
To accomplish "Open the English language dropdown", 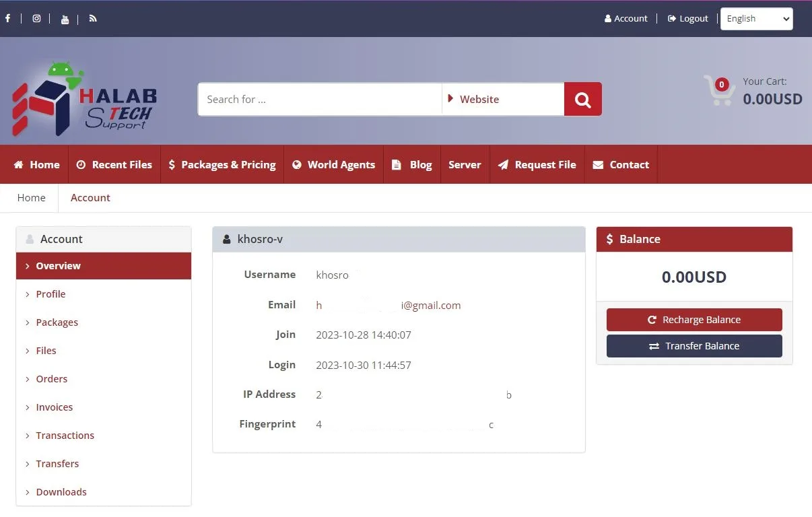I will coord(756,19).
